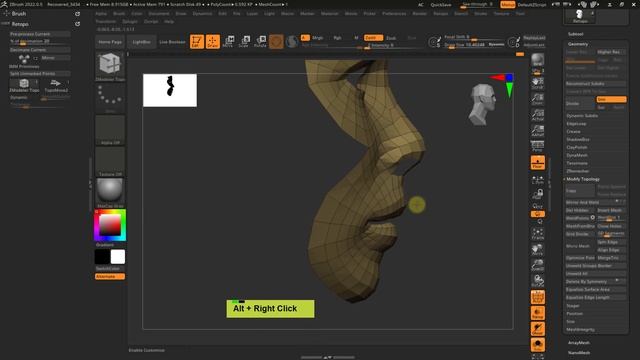Activate the Edit mode button
The image size is (640, 360).
pos(197,42)
